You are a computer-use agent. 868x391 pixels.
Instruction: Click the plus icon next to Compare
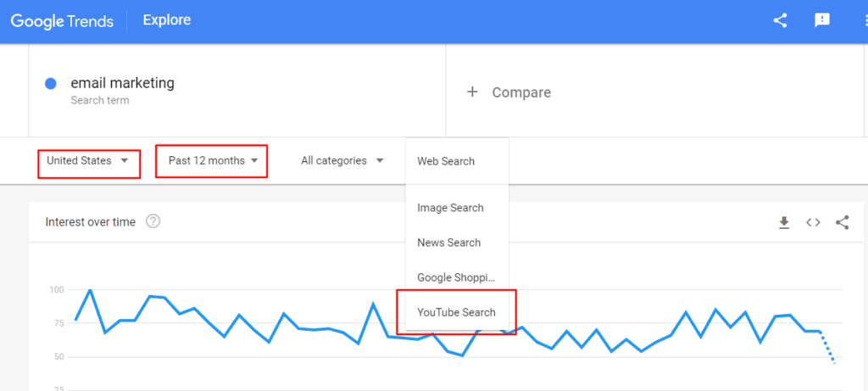click(472, 92)
